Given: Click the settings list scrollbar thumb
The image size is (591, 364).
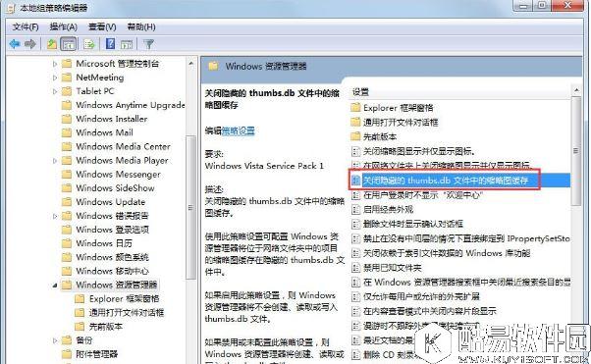Looking at the screenshot, I should [x=576, y=151].
